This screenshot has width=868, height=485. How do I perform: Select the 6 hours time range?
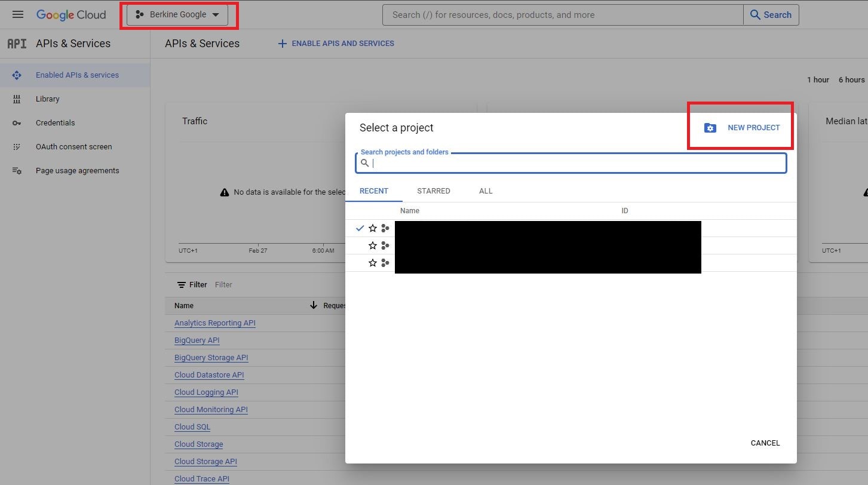click(851, 80)
